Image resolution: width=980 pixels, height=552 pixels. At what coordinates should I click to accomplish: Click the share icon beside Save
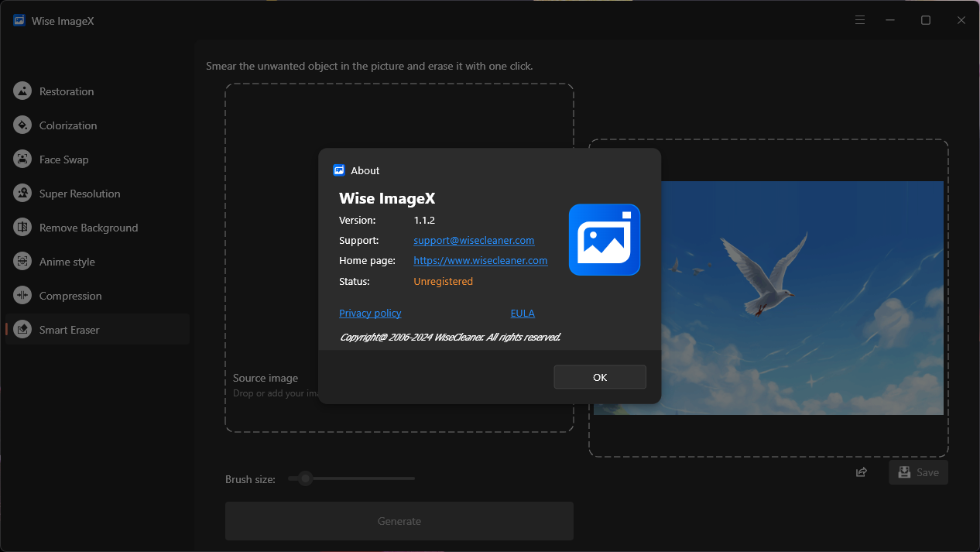(861, 472)
